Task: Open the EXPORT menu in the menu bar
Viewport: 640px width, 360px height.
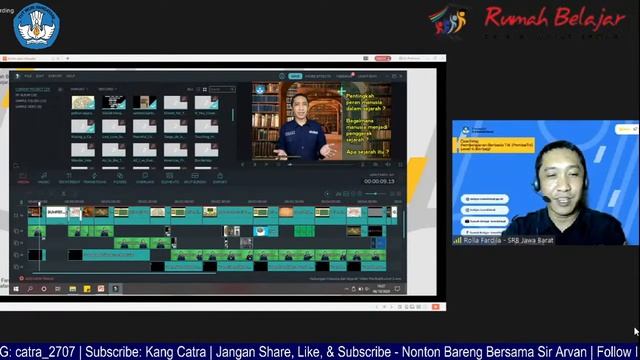Action: (55, 76)
